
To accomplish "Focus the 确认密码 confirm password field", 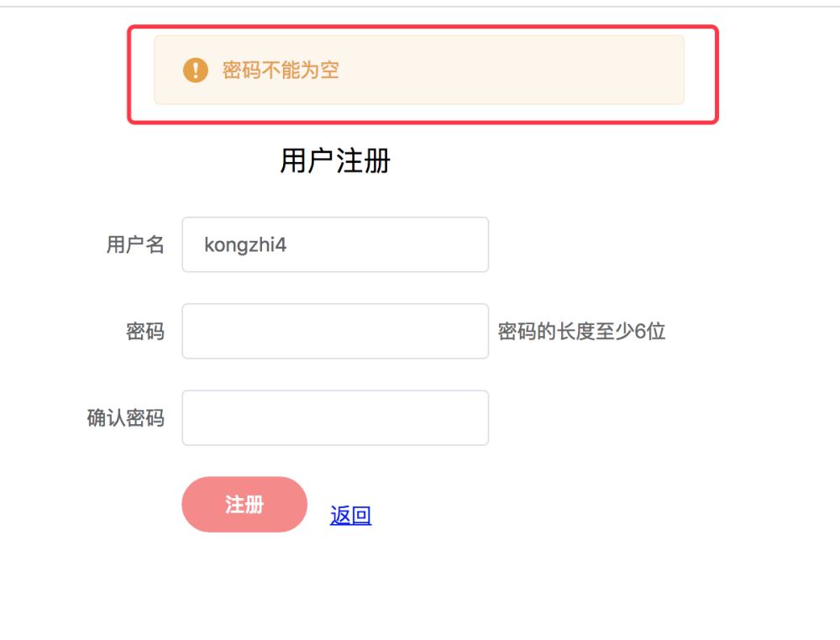I will coord(335,418).
